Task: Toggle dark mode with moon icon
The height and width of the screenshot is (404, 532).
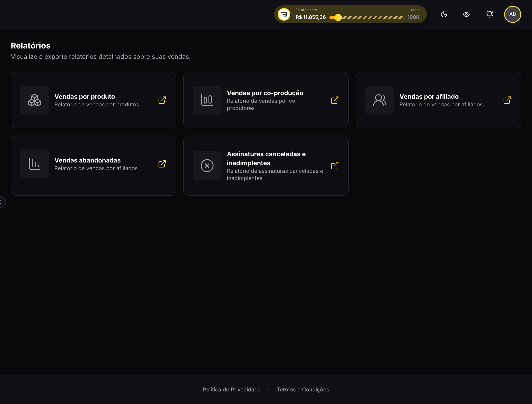Action: tap(444, 14)
